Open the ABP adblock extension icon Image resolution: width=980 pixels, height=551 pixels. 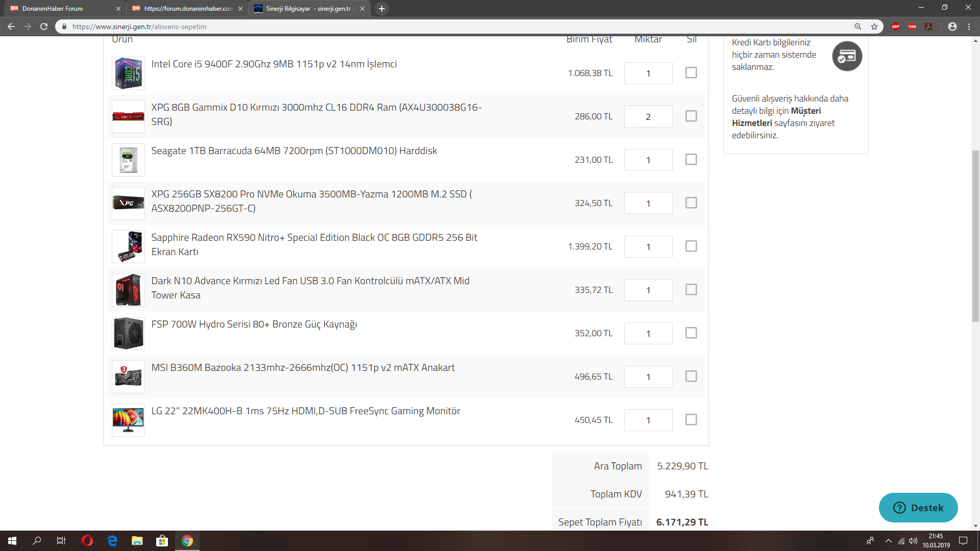coord(896,27)
